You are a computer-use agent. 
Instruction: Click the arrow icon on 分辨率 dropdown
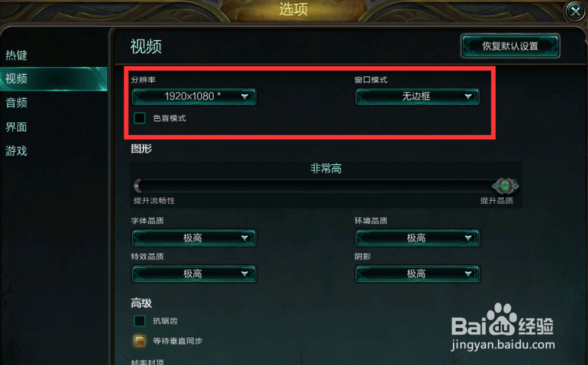click(245, 97)
